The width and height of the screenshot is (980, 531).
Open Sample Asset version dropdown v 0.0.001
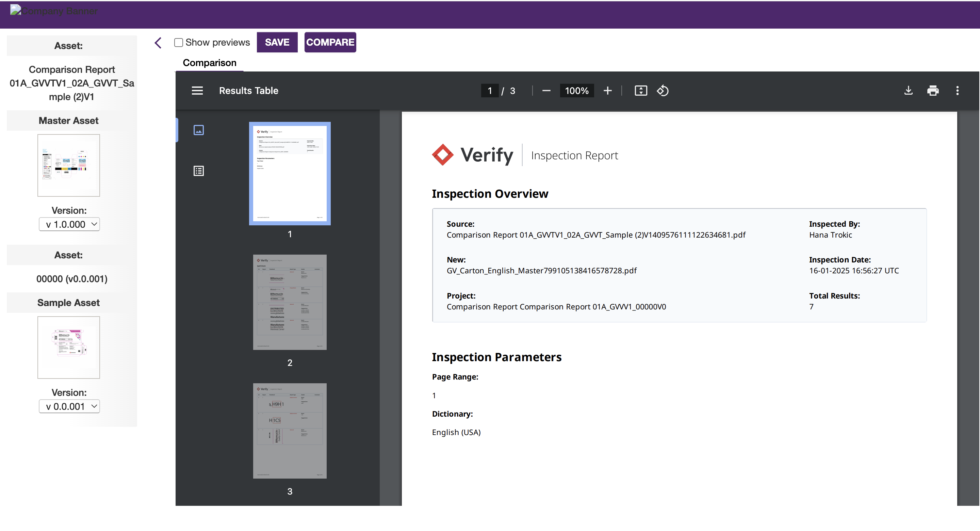(x=69, y=406)
